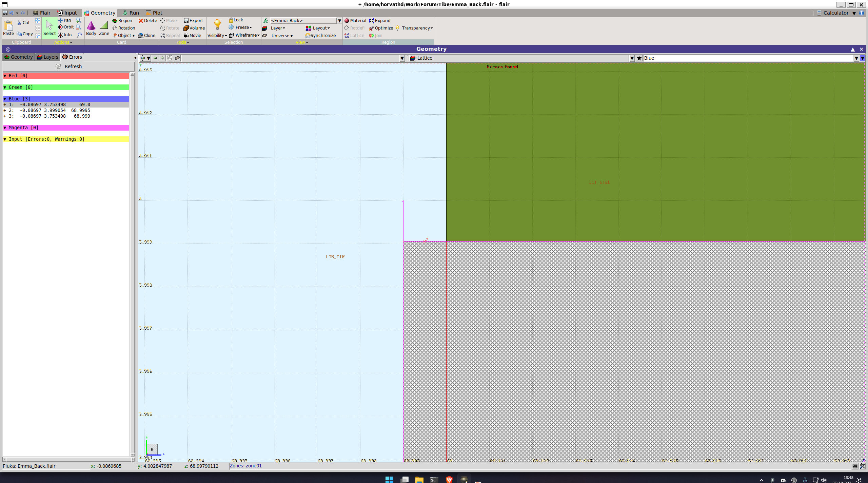Image resolution: width=868 pixels, height=483 pixels.
Task: Open the Run ribbon tab
Action: pos(131,13)
